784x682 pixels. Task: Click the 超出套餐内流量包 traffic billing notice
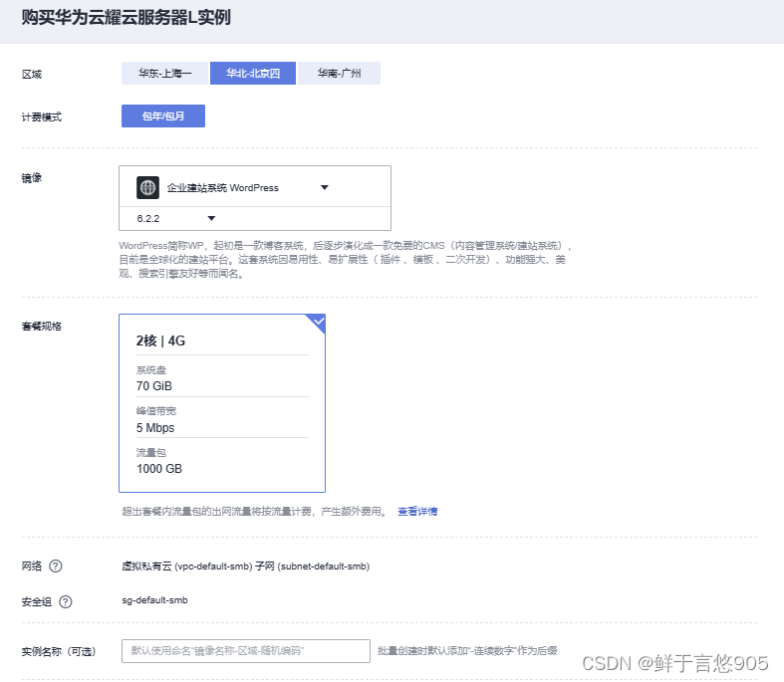click(255, 511)
